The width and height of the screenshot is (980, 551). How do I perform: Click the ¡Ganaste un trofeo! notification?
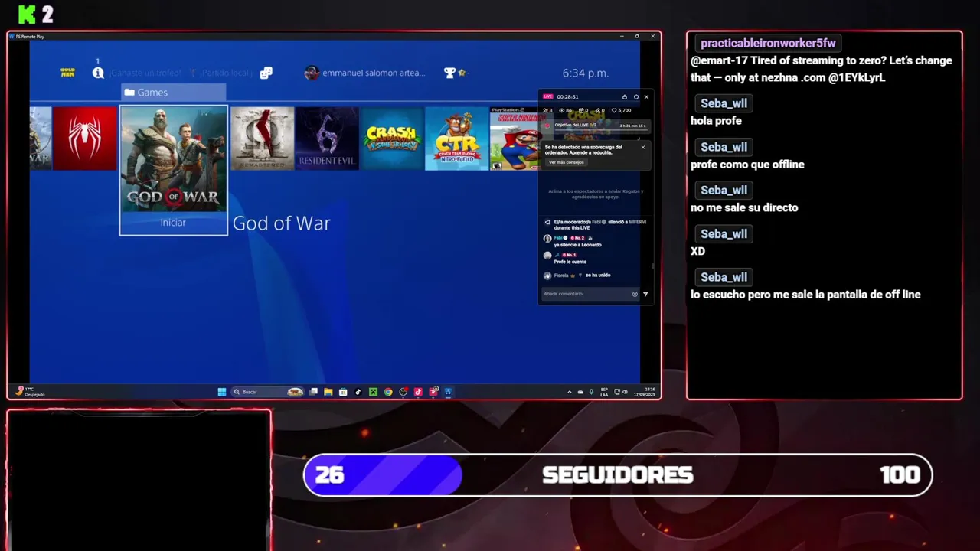pyautogui.click(x=145, y=73)
